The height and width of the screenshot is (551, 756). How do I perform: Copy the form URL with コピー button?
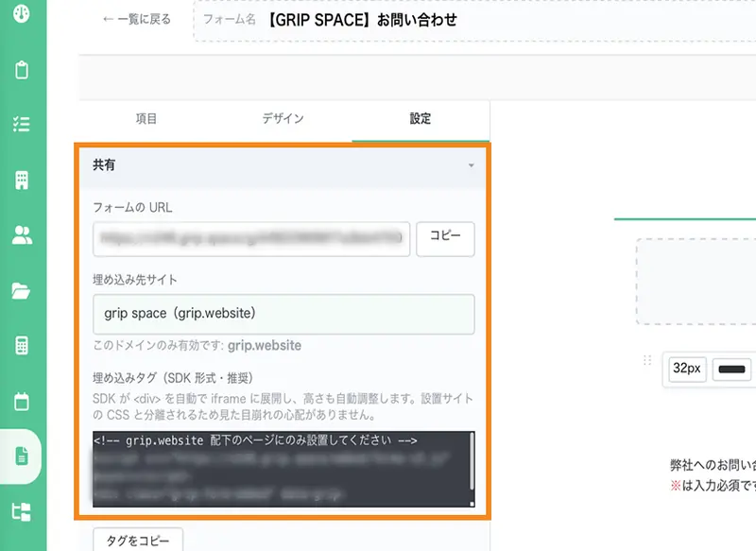coord(445,238)
